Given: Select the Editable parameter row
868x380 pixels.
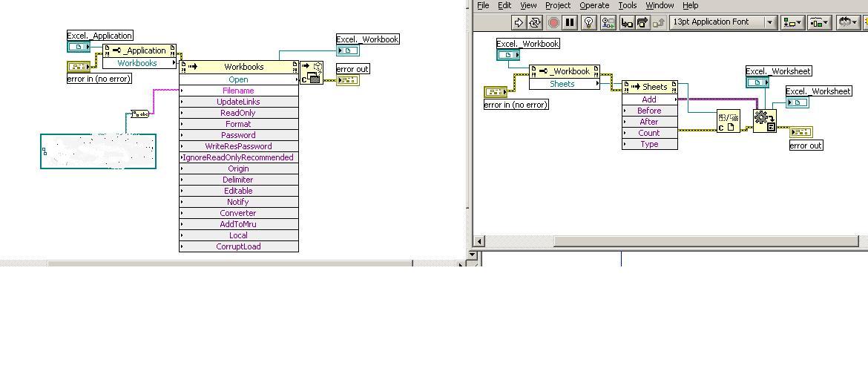Looking at the screenshot, I should pyautogui.click(x=239, y=191).
